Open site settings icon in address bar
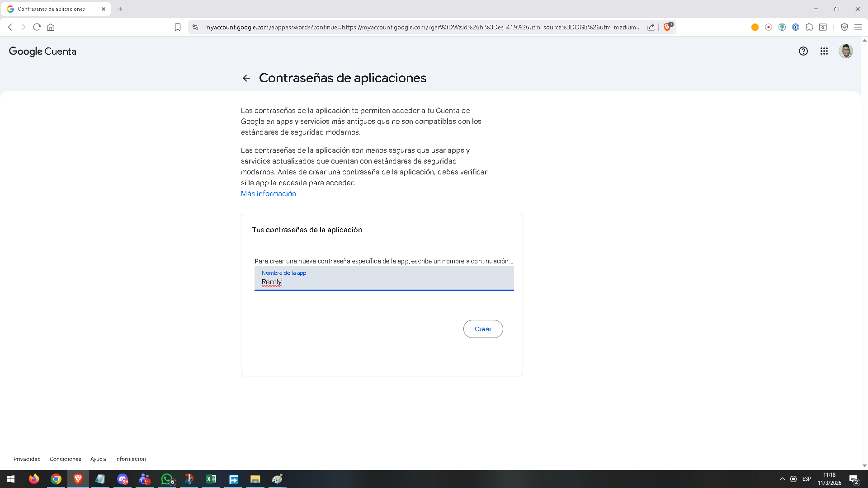 [195, 27]
